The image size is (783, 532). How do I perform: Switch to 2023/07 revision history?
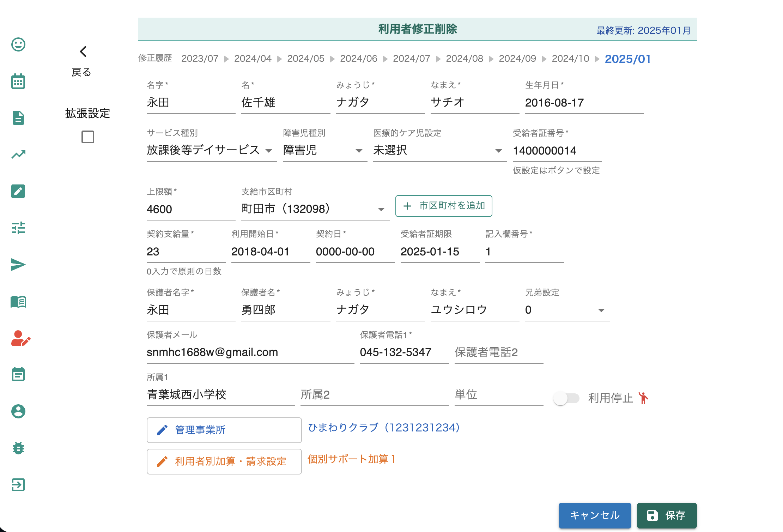point(200,59)
